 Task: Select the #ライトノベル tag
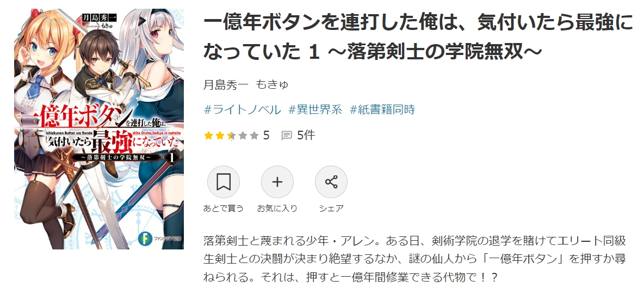243,109
